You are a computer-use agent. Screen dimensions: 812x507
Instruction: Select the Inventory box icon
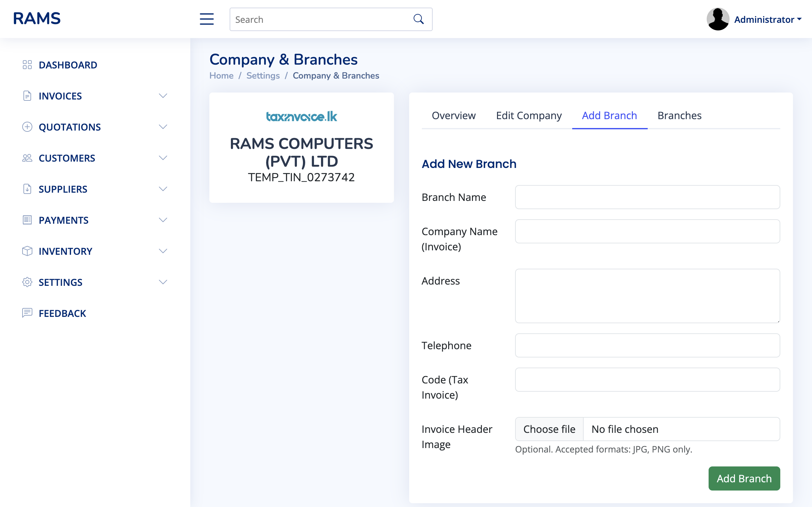pos(27,251)
